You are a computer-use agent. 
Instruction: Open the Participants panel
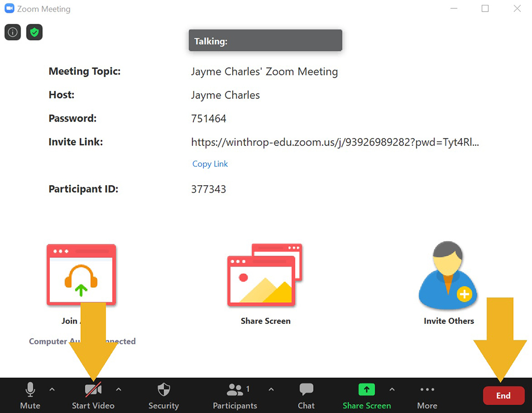[x=235, y=396]
